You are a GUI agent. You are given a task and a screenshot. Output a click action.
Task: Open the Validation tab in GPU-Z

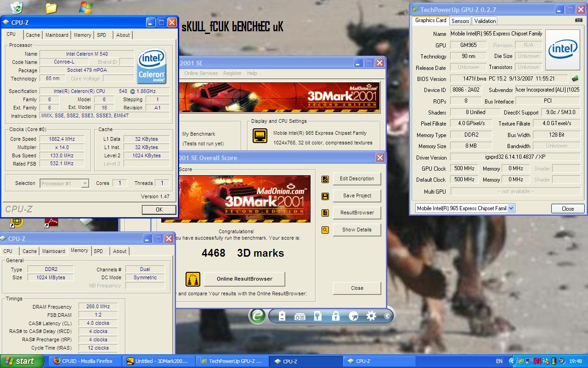(485, 21)
